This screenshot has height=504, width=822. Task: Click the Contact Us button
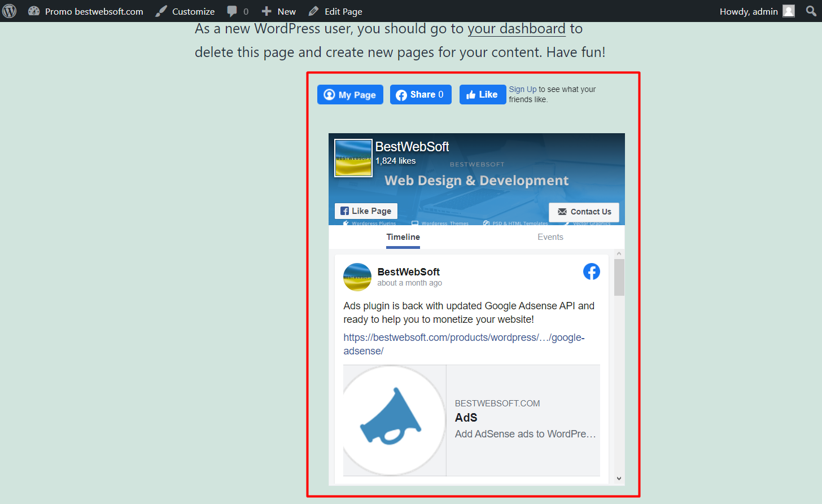584,212
